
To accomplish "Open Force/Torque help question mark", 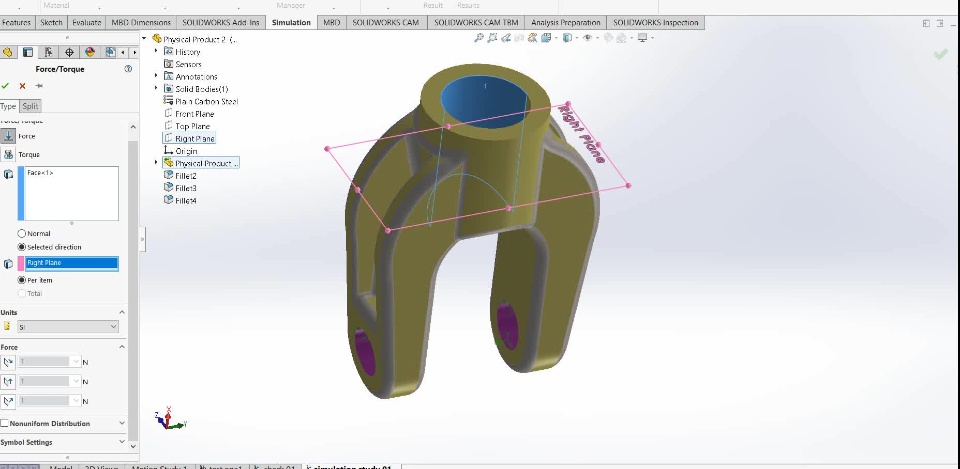I will tap(128, 69).
